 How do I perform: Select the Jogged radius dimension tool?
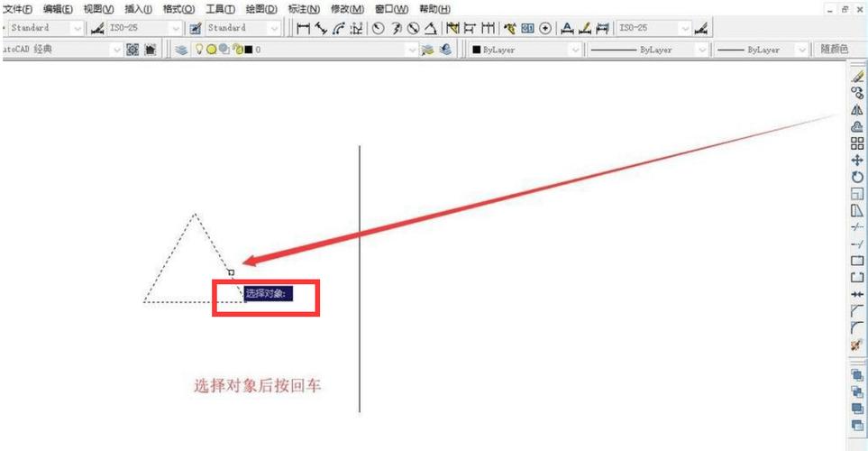point(397,28)
